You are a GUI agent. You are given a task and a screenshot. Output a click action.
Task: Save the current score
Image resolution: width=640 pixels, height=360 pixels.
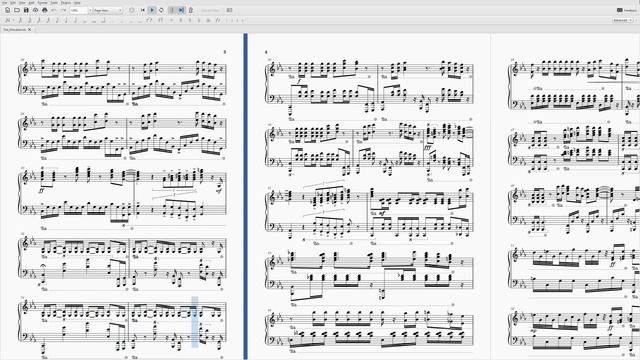[26, 10]
